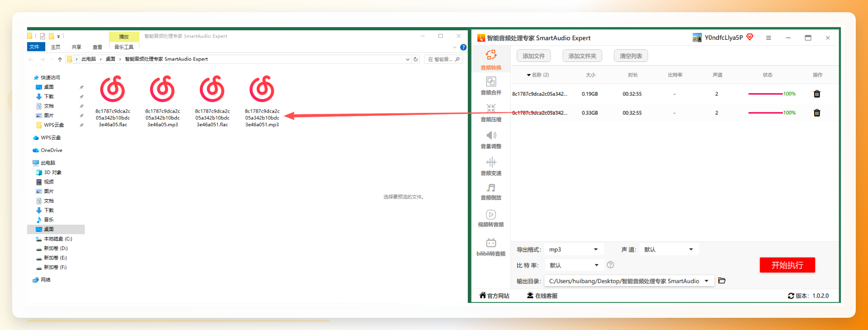Select the 播放 Play contextual tab
Screen dimensions: 868x330
124,37
